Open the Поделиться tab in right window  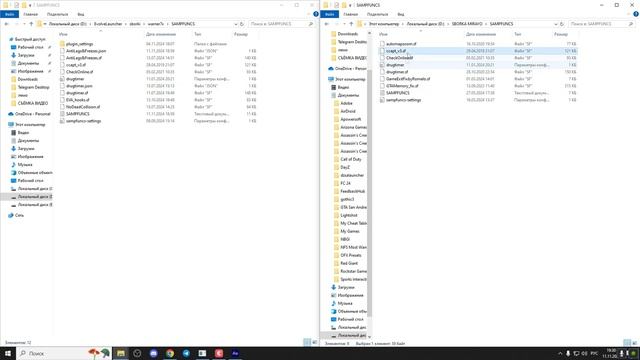pos(377,14)
